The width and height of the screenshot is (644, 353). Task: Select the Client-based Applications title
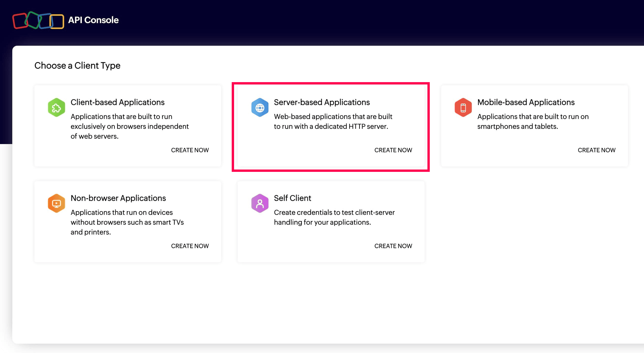[x=117, y=102]
